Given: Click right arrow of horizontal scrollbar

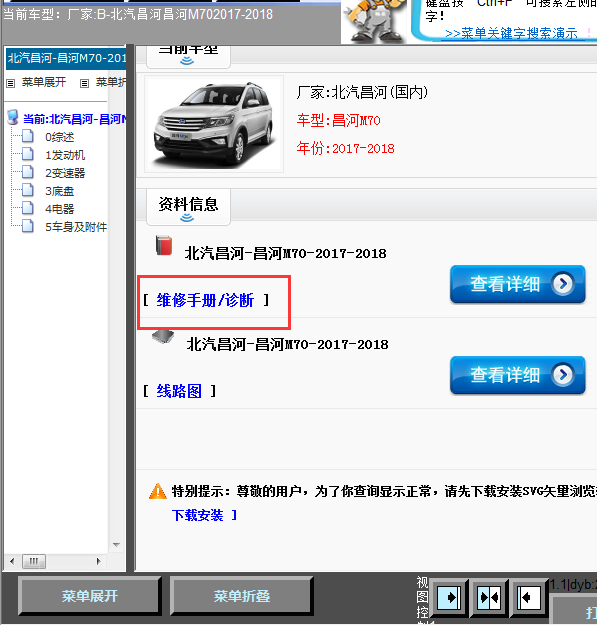Looking at the screenshot, I should point(98,562).
